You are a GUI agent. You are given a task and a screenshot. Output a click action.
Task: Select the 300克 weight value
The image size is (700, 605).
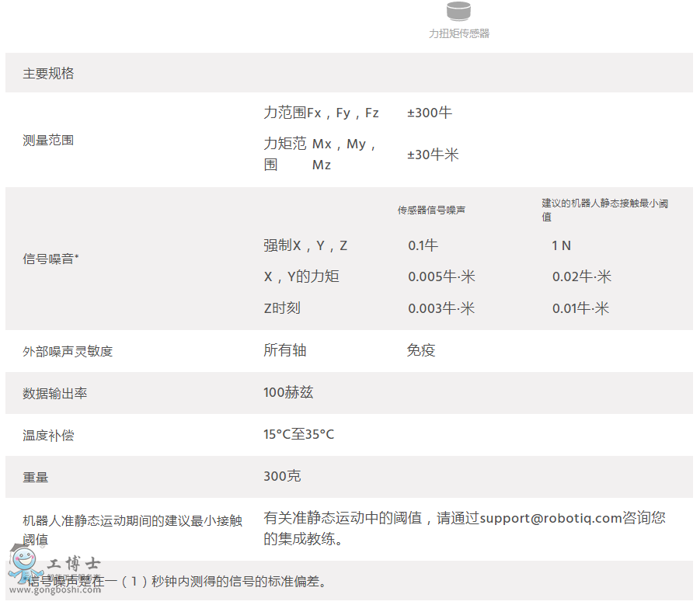click(x=282, y=476)
